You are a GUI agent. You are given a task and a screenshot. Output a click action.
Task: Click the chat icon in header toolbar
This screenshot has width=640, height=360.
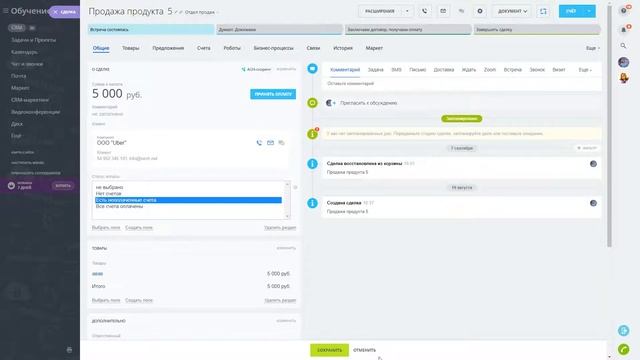[461, 11]
